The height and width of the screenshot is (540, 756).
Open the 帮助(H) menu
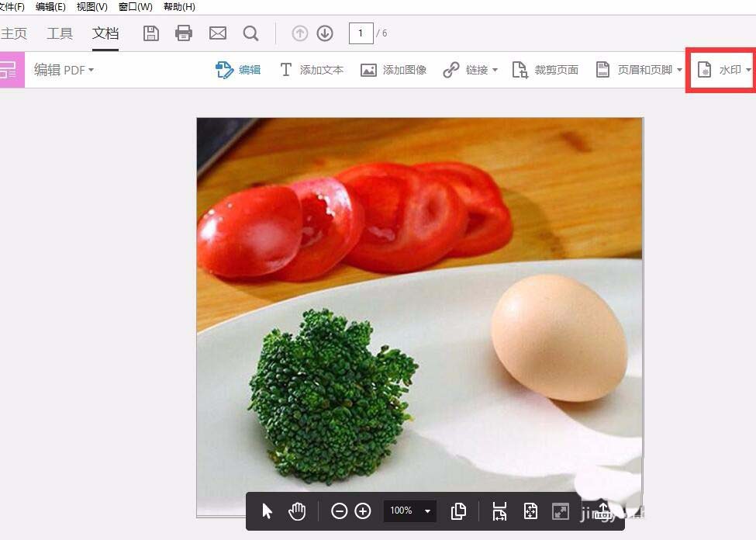click(x=179, y=7)
